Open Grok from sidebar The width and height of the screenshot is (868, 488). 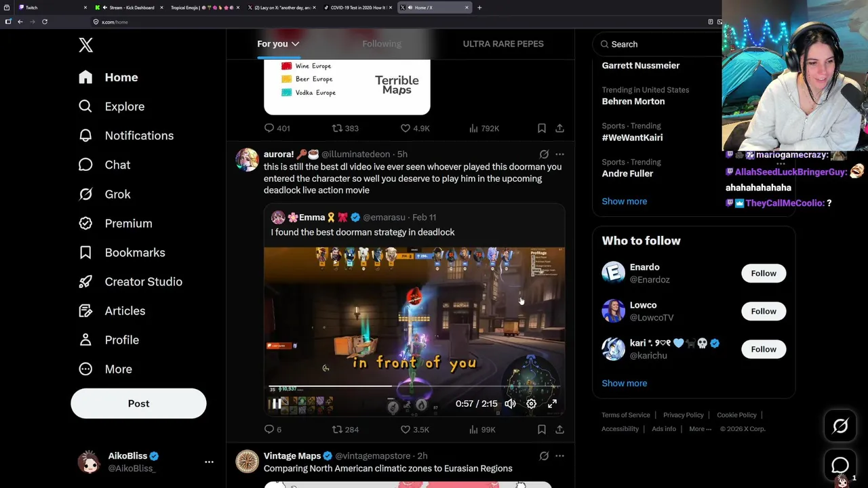[104, 194]
